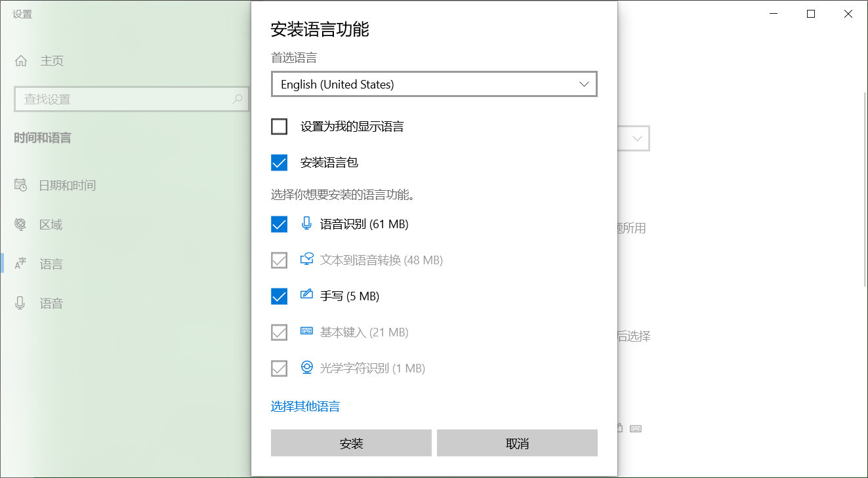Uncheck the 安装语言包 option
This screenshot has height=478, width=868.
point(279,163)
